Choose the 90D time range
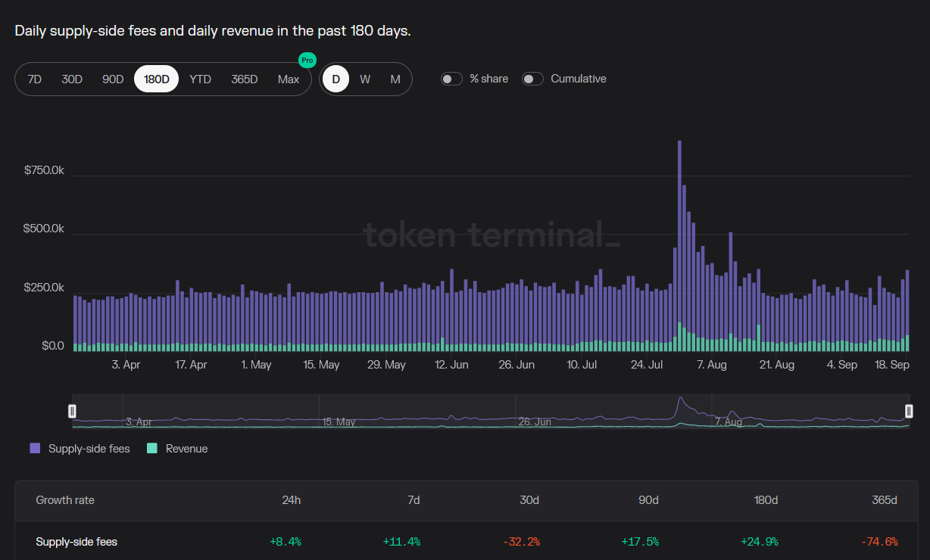The height and width of the screenshot is (560, 930). point(113,79)
